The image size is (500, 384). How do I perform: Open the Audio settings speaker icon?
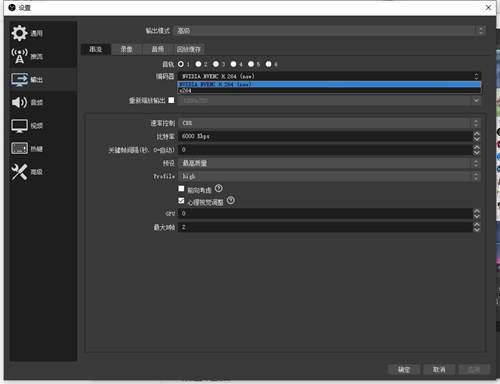click(x=19, y=102)
